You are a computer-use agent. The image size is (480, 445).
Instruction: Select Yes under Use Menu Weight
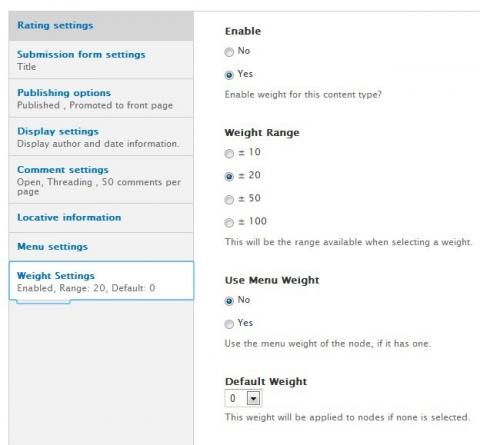(229, 324)
